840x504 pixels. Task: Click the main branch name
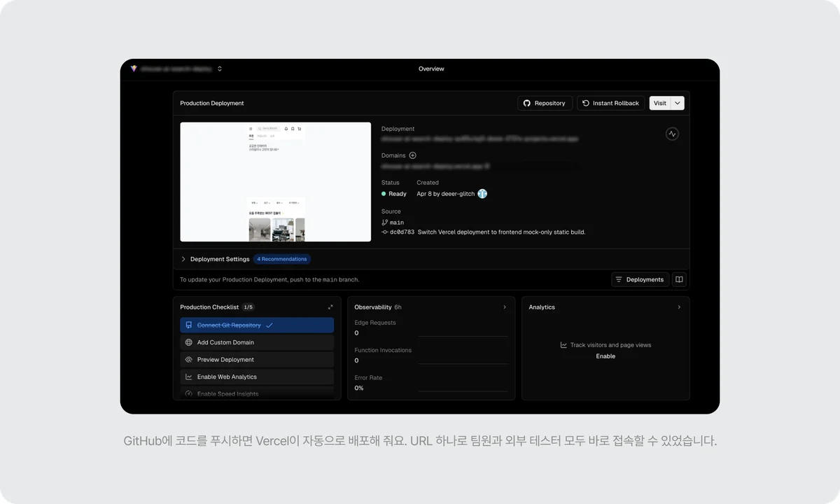[x=397, y=223]
